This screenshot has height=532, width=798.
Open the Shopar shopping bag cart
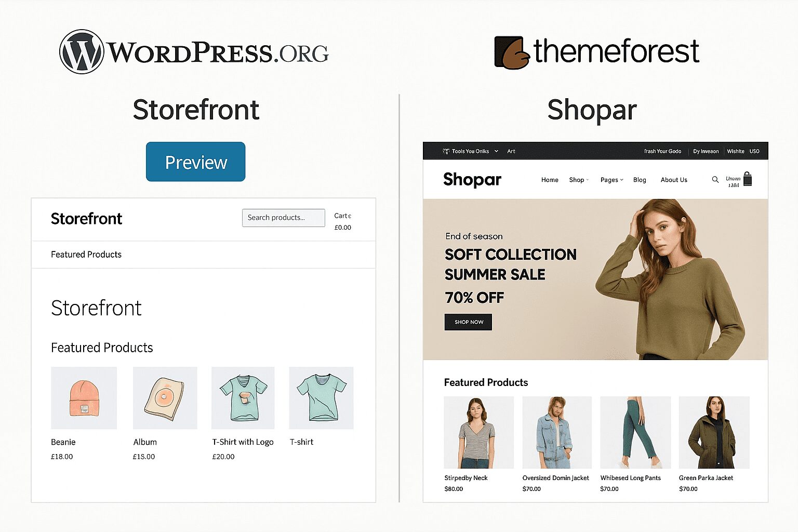[748, 179]
